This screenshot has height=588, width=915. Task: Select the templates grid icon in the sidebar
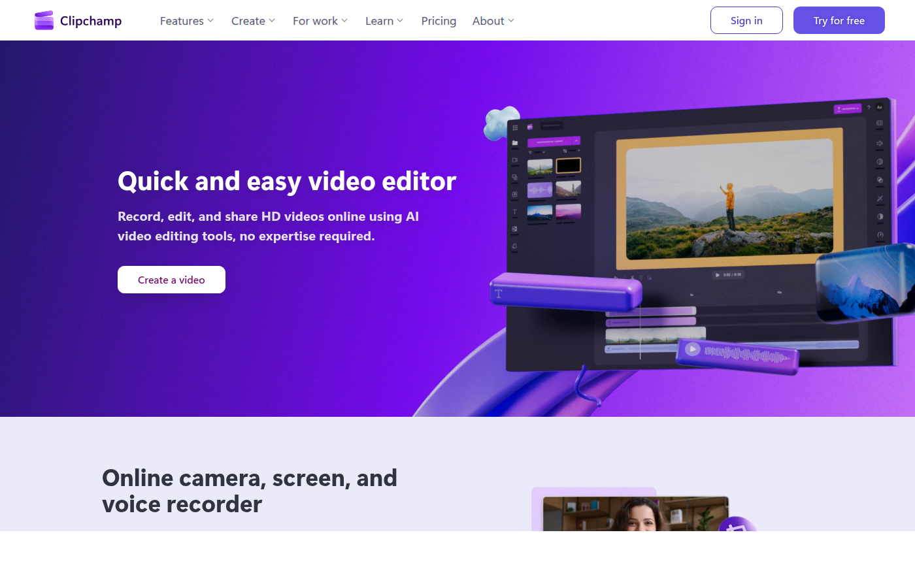pos(514,193)
